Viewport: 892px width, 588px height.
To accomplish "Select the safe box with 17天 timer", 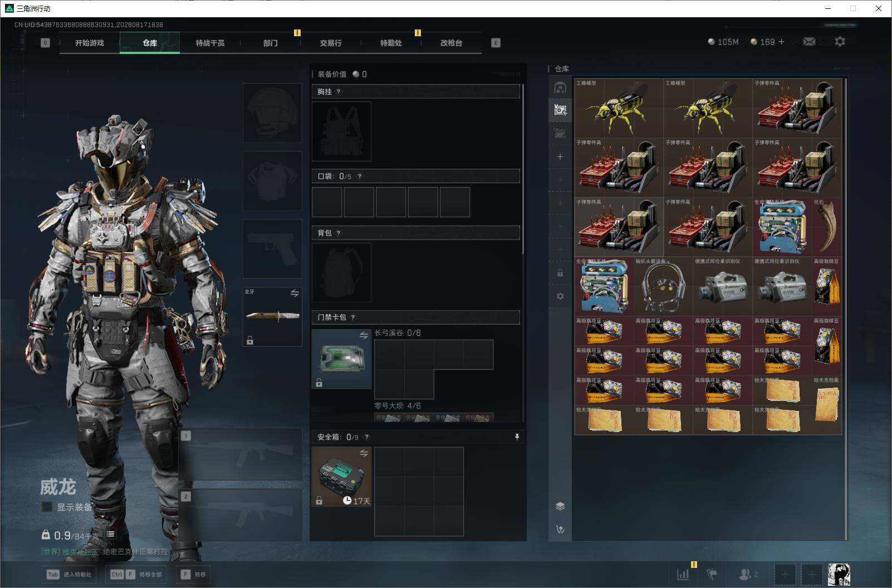I will [341, 477].
